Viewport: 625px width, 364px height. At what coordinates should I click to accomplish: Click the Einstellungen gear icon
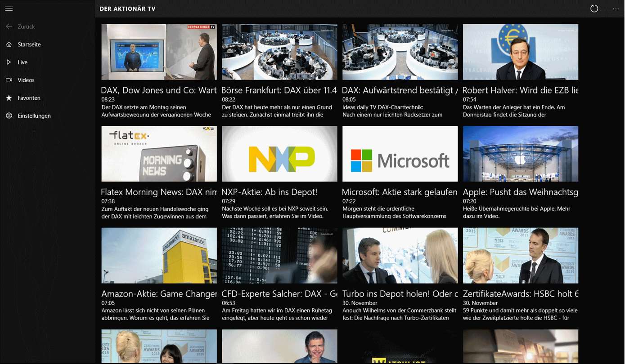pos(9,115)
